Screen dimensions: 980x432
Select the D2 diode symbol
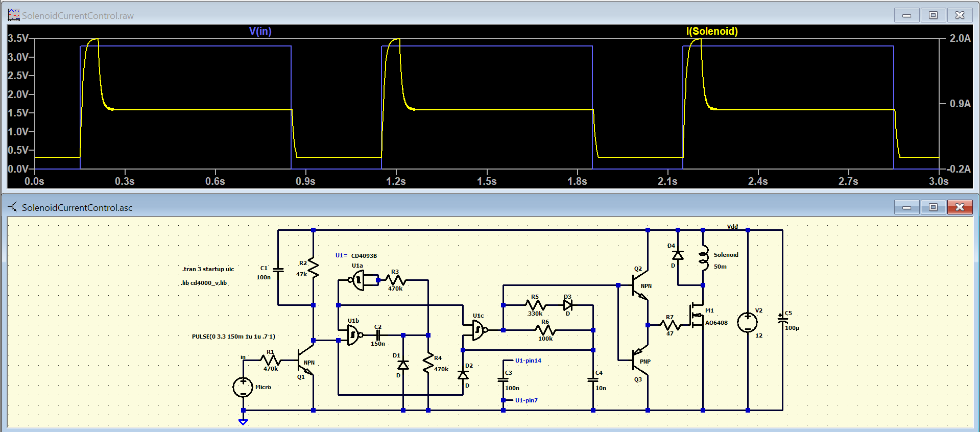463,375
